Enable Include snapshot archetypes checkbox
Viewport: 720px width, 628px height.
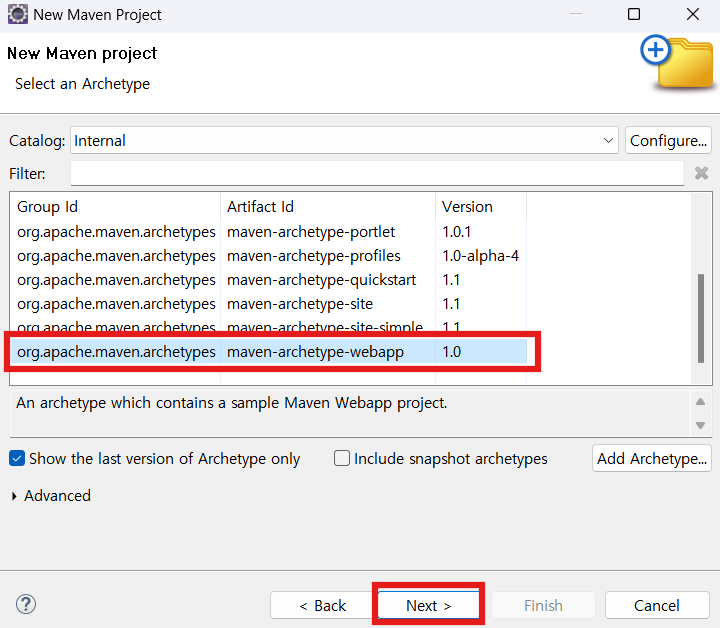pos(342,458)
